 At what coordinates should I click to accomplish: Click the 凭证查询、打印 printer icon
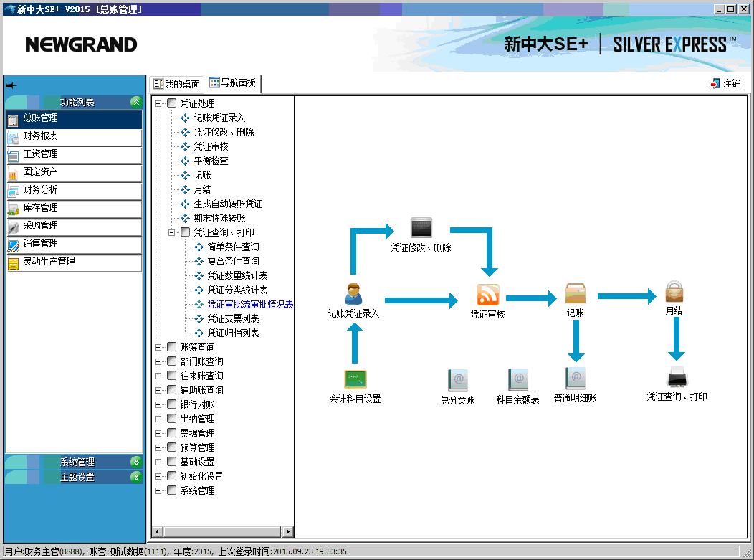click(677, 376)
